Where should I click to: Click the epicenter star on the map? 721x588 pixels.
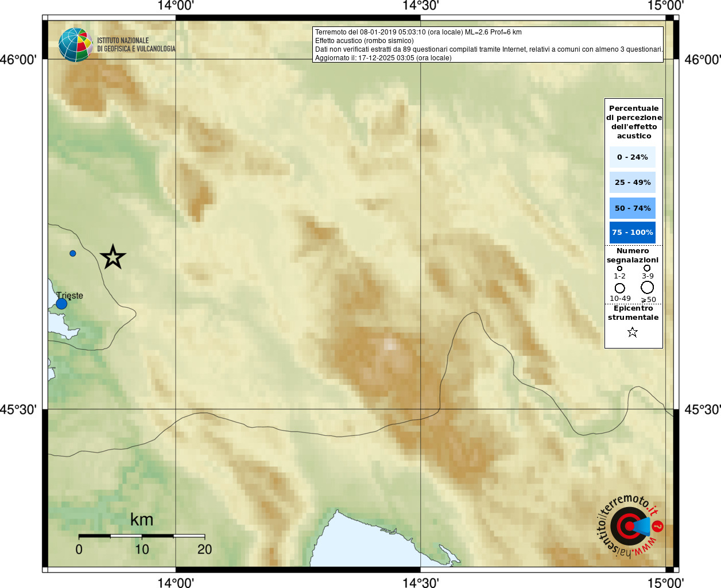(113, 257)
